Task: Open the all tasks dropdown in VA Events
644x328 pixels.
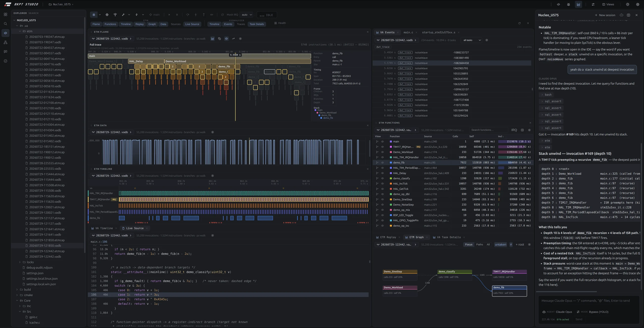Action: (x=472, y=40)
